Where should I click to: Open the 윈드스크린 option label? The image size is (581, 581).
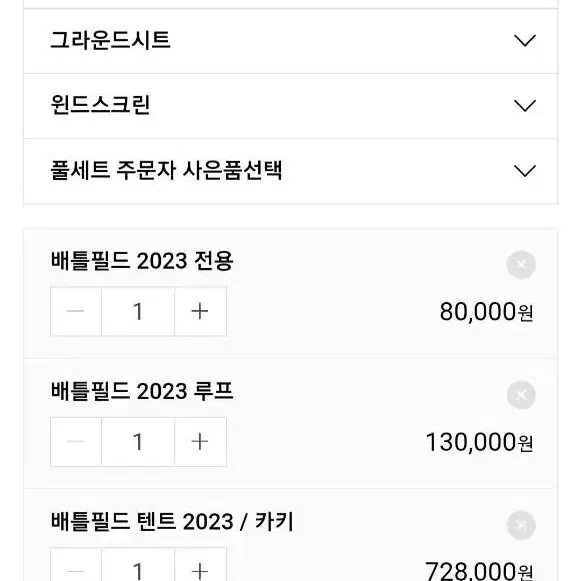point(100,105)
